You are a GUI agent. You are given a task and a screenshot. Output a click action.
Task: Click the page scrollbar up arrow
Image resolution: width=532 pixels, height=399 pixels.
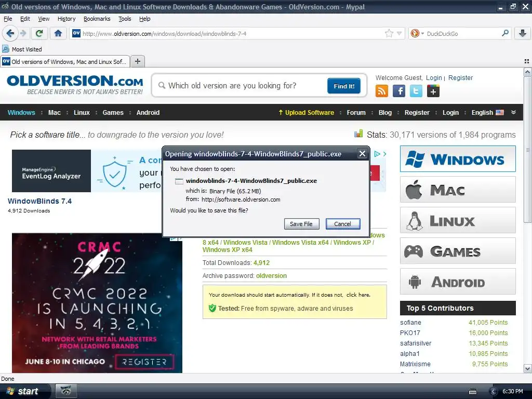[528, 72]
